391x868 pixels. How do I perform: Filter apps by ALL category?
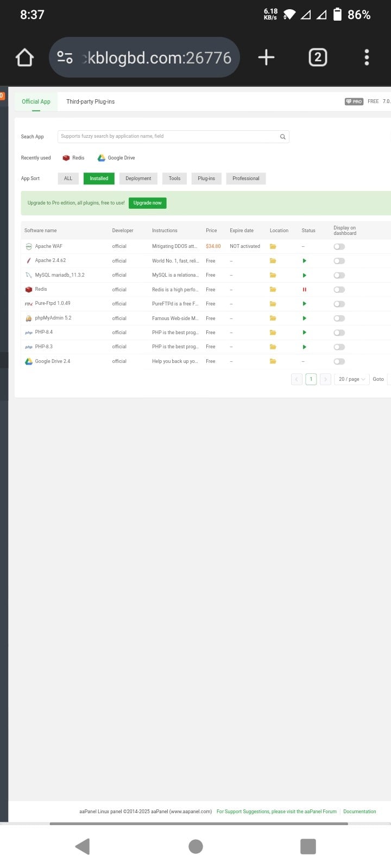tap(68, 178)
